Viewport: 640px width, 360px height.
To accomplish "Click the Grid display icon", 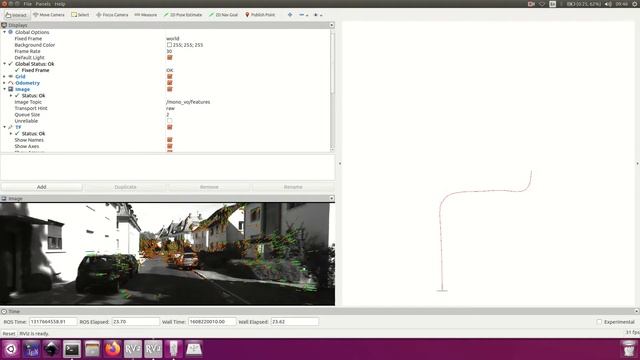I will 11,76.
